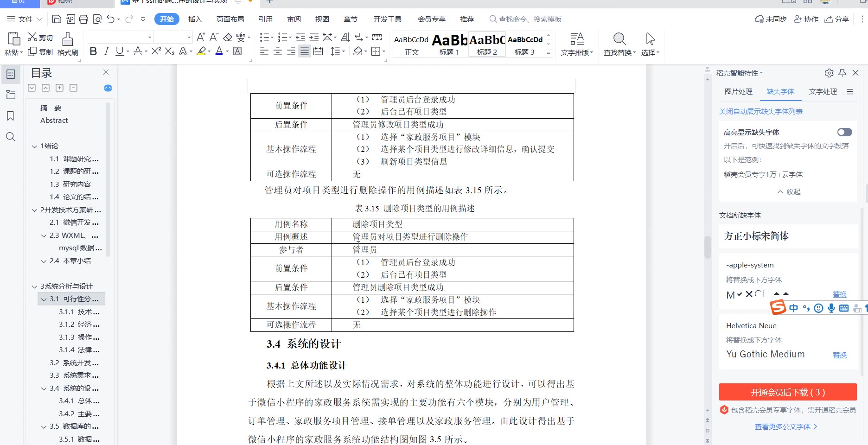Click 替换 link for Helvetica Neue
868x445 pixels.
click(840, 355)
